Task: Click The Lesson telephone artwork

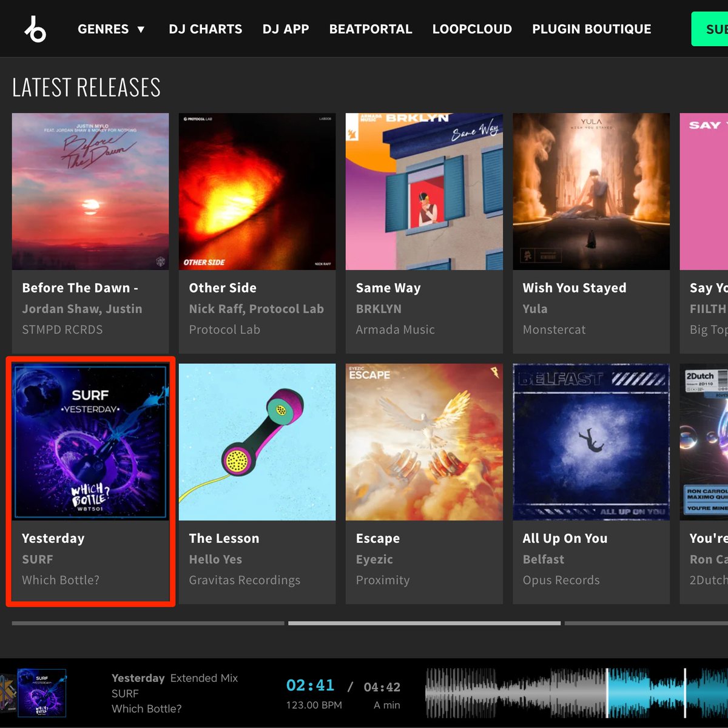Action: pyautogui.click(x=257, y=441)
